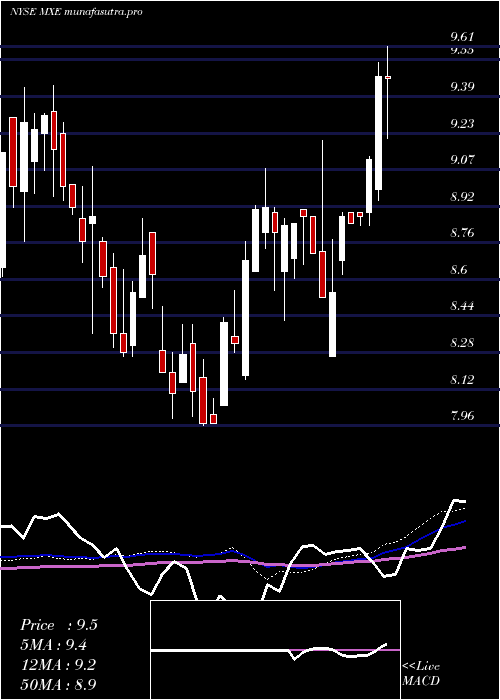This screenshot has height=700, width=500.
Task: Click the 8.92 price axis label
Action: click(462, 196)
